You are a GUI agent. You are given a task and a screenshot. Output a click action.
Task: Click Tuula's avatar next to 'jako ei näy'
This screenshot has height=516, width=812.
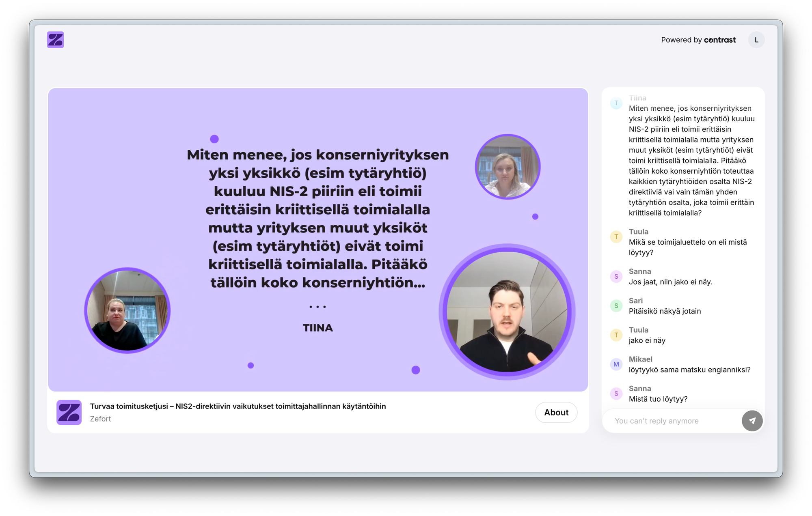click(x=616, y=335)
